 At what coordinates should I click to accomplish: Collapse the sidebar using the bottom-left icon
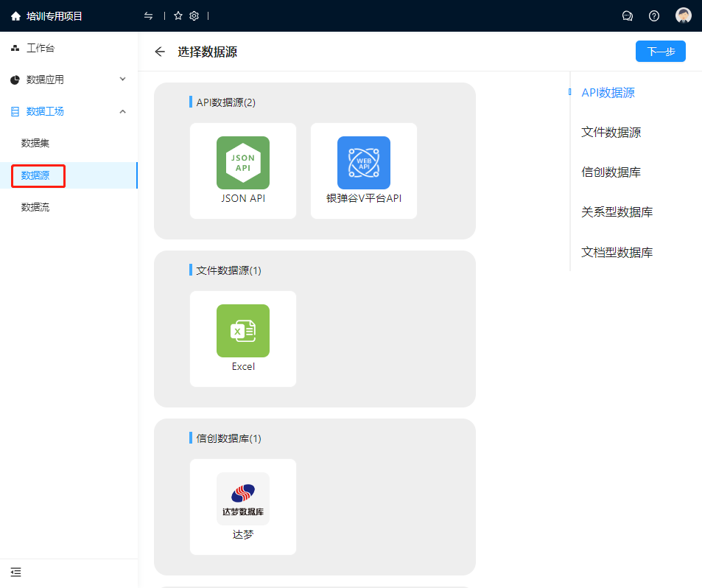15,572
